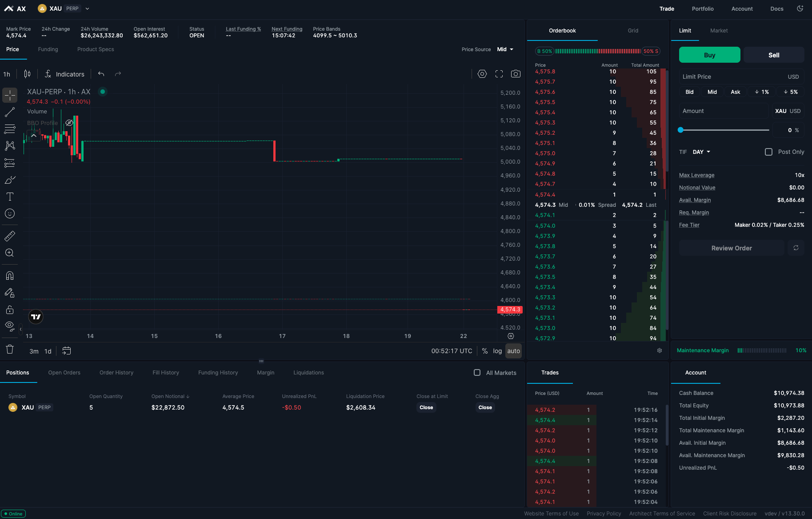The width and height of the screenshot is (812, 519).
Task: Switch amount unit to USD
Action: pos(795,111)
